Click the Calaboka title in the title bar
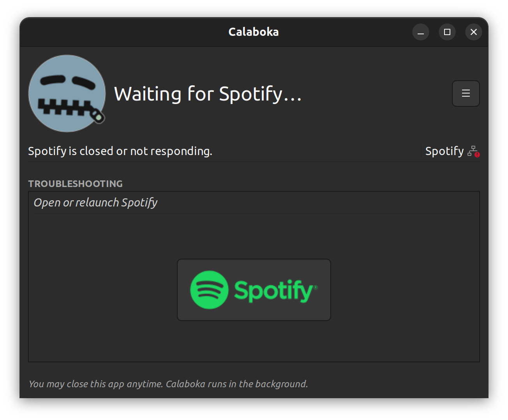 click(x=254, y=32)
